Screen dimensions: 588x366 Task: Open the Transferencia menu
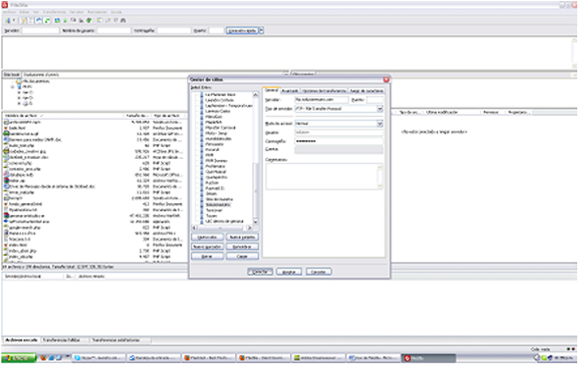54,12
